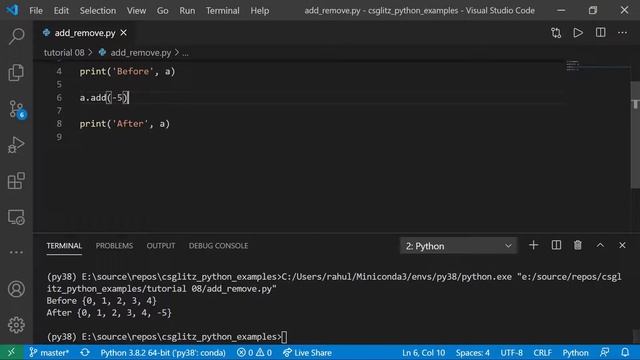Go to line via Ln 6, Col 10
Viewport: 640px width, 360px height.
click(423, 352)
